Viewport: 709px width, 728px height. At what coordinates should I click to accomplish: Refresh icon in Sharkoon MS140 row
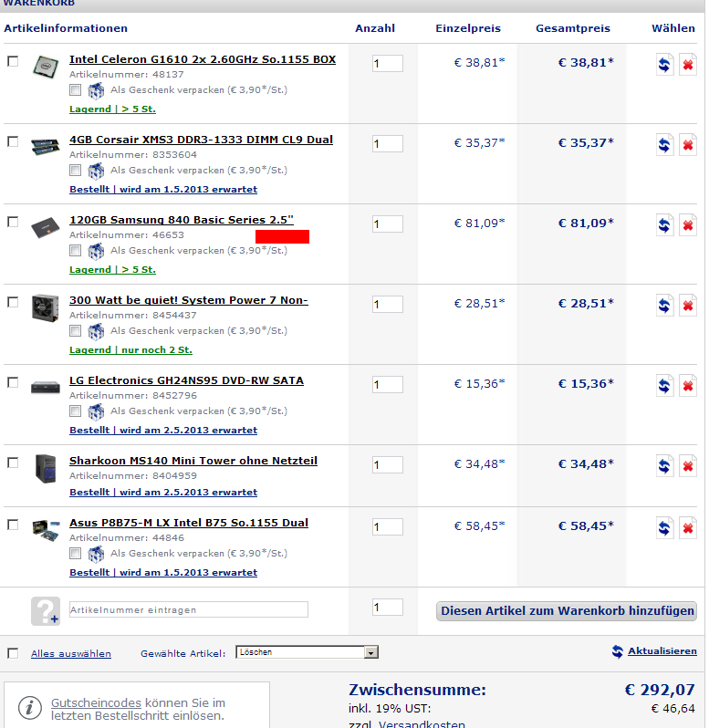pos(664,465)
